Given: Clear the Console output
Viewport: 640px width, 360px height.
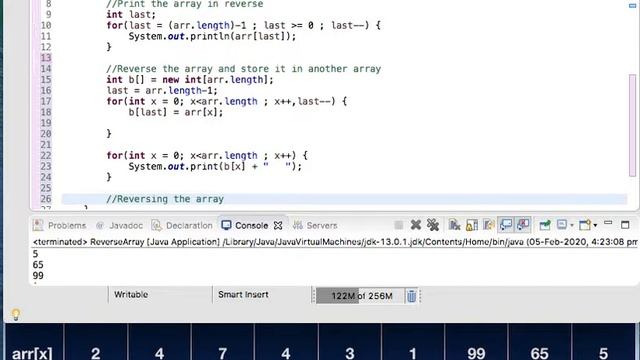Looking at the screenshot, I should tap(454, 225).
